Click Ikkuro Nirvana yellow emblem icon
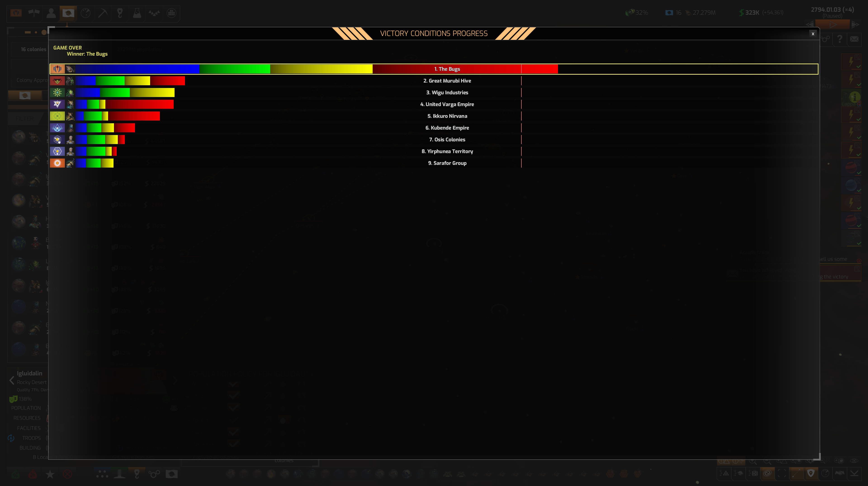Viewport: 868px width, 486px height. pyautogui.click(x=57, y=116)
